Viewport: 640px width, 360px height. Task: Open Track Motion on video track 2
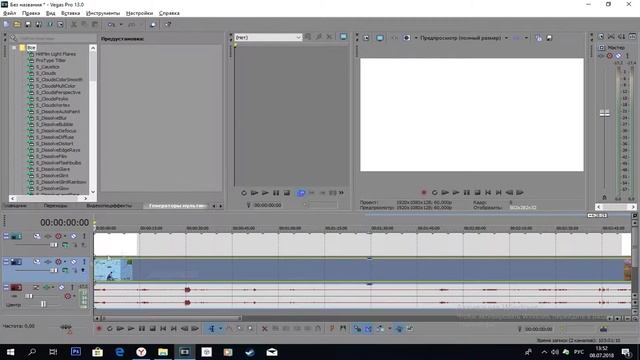[37, 262]
